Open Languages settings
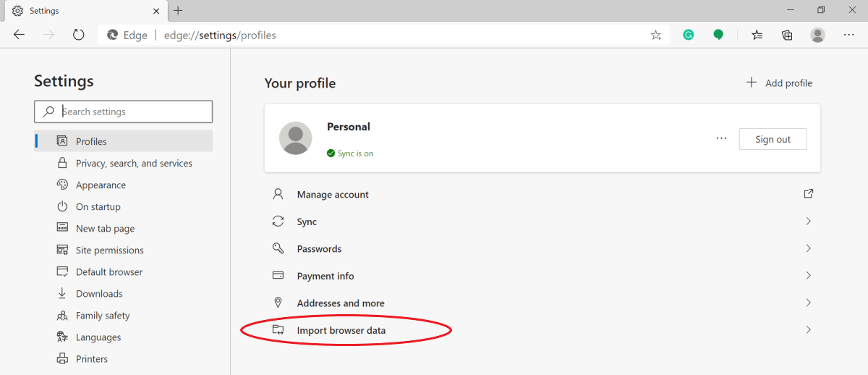Screen dimensions: 868x375 click(124, 337)
